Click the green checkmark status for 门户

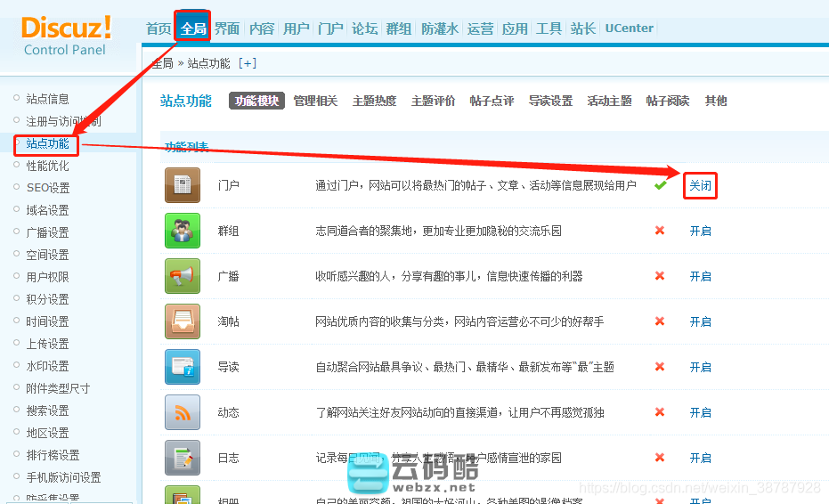coord(660,185)
